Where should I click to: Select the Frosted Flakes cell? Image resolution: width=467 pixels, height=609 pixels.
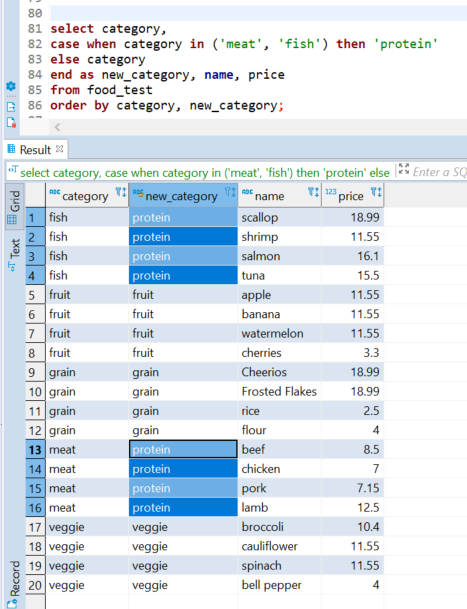pos(279,392)
